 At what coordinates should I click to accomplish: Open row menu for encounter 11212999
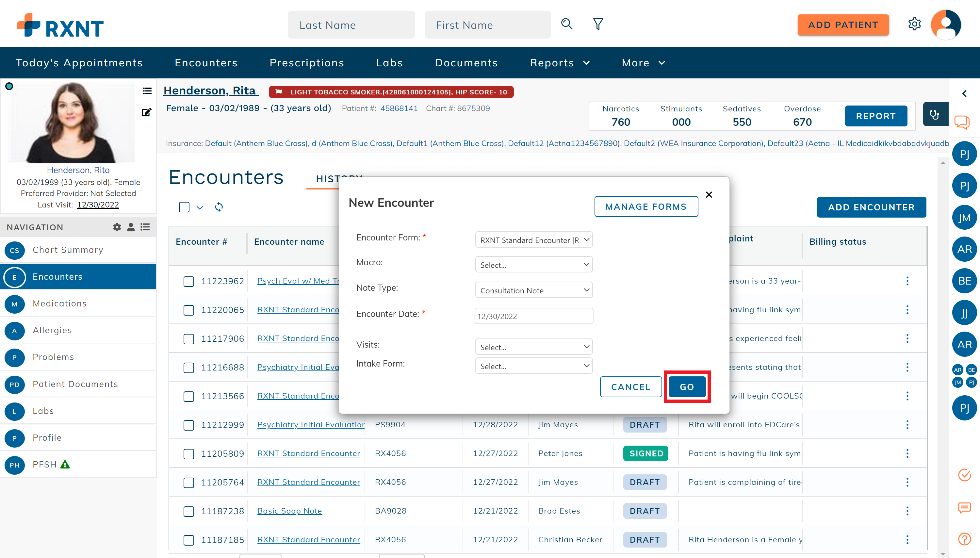click(x=907, y=425)
